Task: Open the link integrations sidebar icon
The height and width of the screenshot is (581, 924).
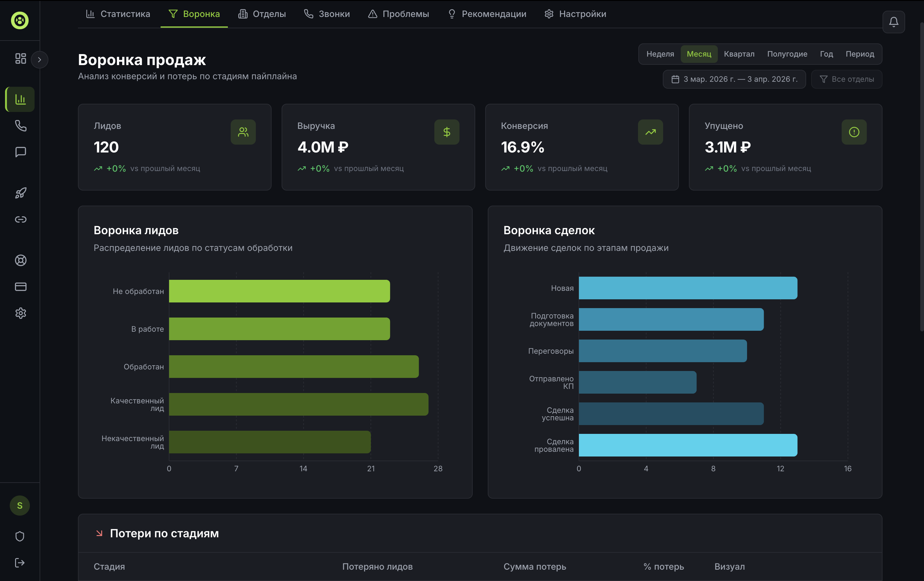Action: [20, 219]
